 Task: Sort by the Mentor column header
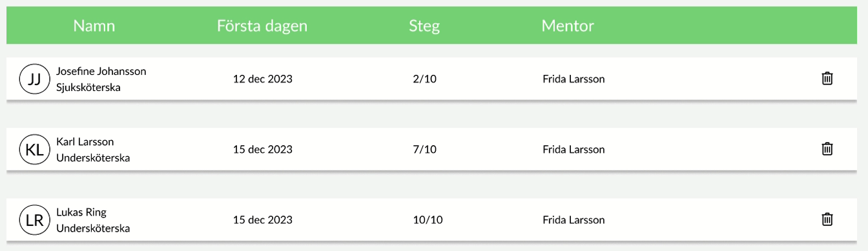click(568, 26)
